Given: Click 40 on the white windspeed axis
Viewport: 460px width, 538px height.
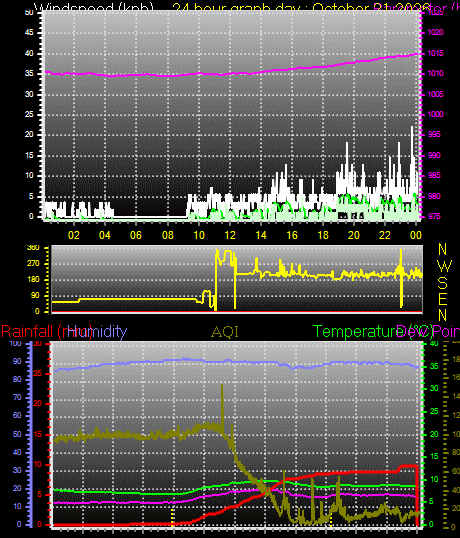Looking at the screenshot, I should (29, 53).
